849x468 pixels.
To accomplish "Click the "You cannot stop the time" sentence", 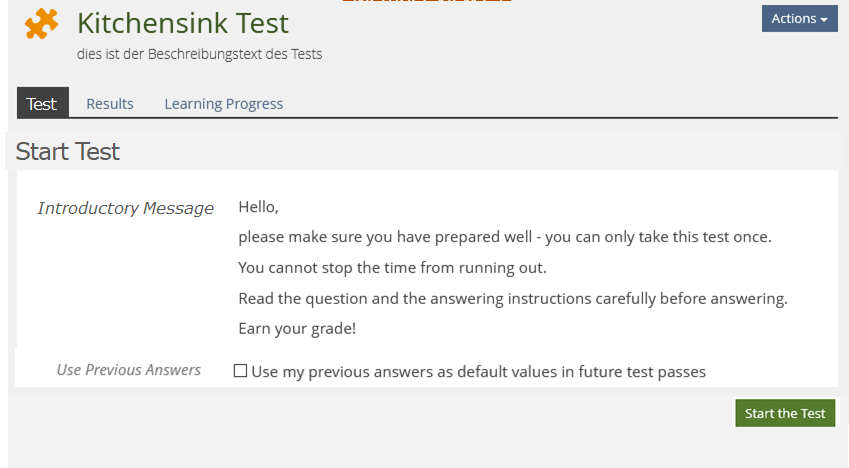I will 392,268.
